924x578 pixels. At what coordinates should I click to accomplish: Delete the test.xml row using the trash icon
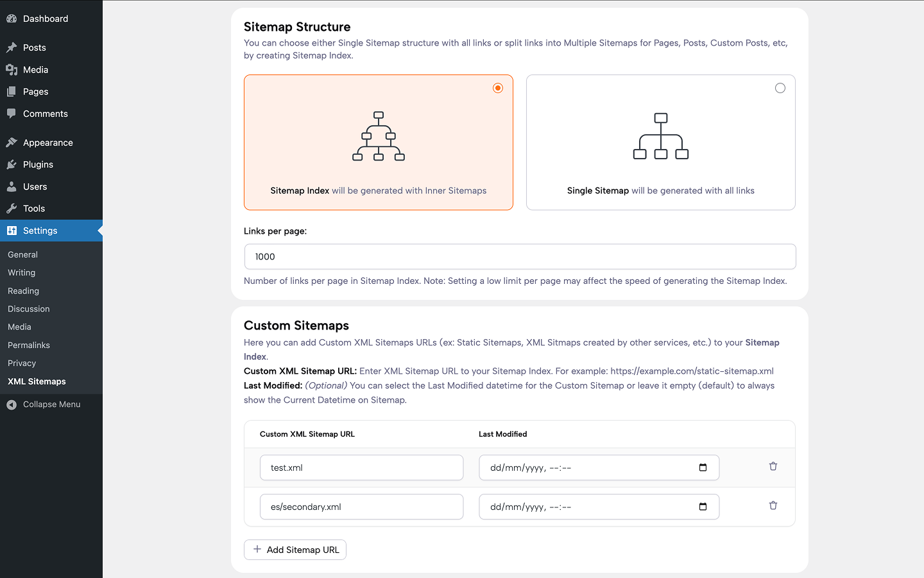click(x=773, y=466)
